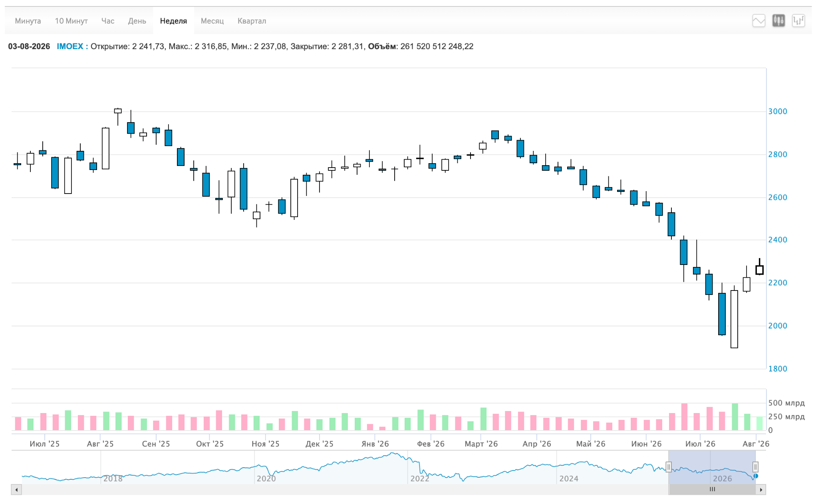Click the 1800 price axis label
The image size is (818, 504).
[778, 369]
